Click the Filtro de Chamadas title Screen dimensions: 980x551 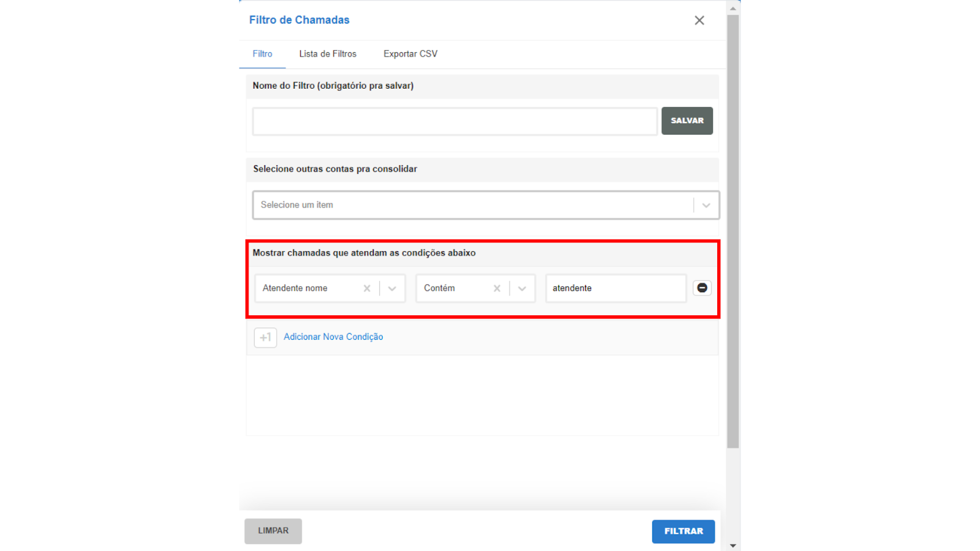[299, 20]
